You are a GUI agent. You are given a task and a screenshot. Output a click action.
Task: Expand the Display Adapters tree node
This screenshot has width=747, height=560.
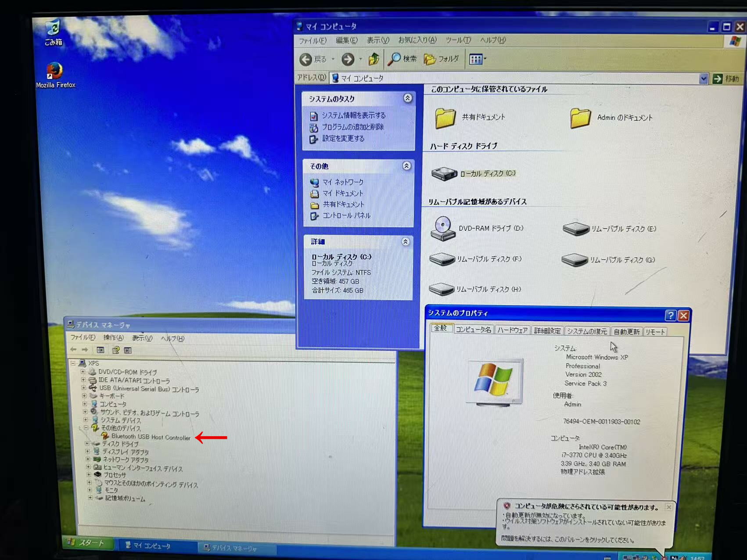point(87,451)
